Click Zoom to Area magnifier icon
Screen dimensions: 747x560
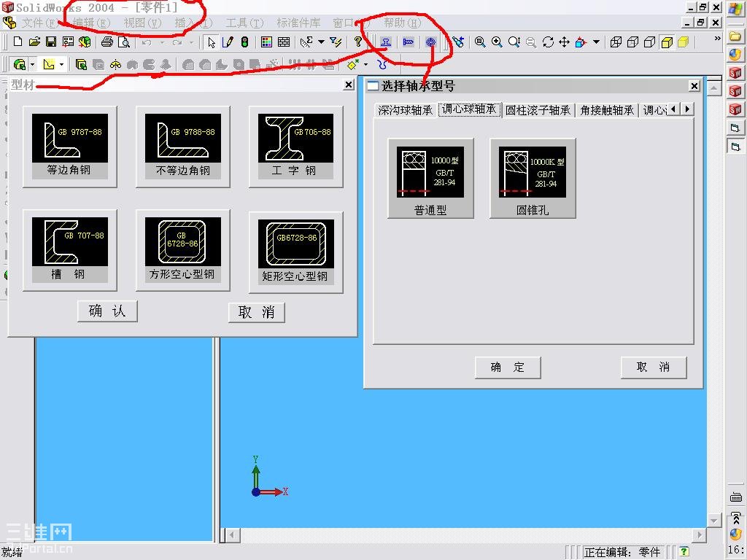point(497,42)
